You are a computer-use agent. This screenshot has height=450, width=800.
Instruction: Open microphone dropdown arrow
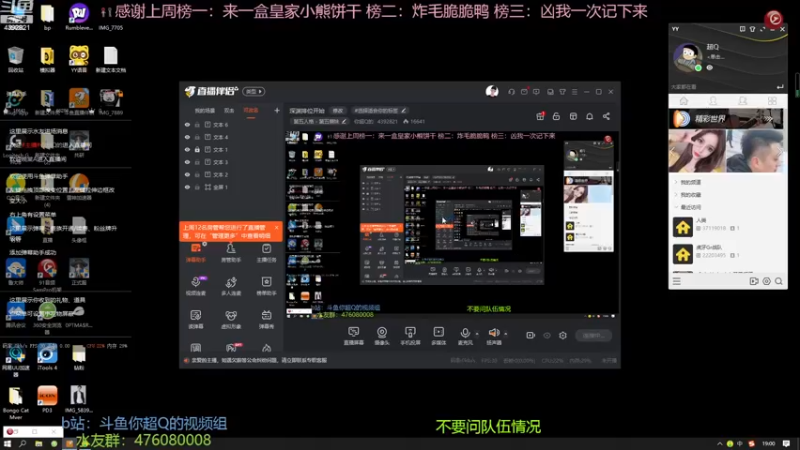coord(477,334)
